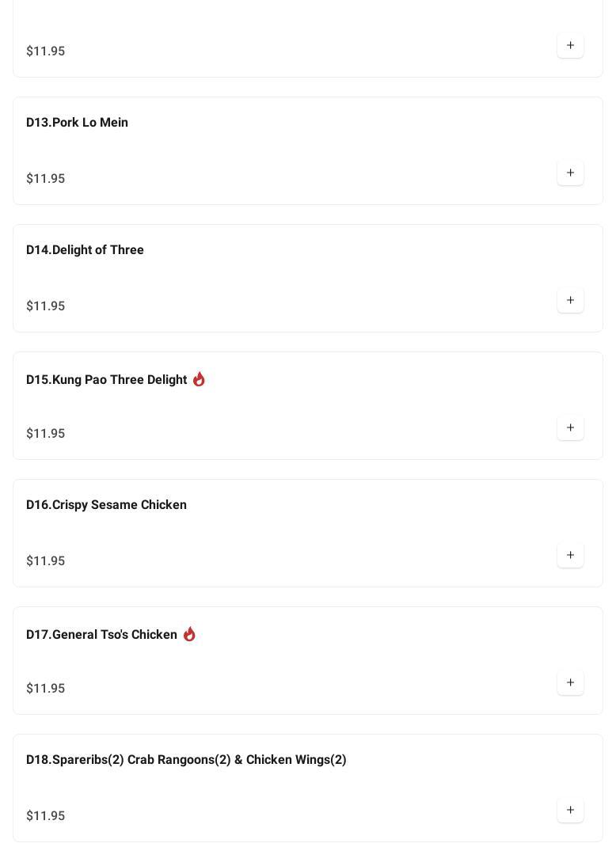Viewport: 616px width, 866px height.
Task: Select D15.Kung Pao Three Delight title text
Action: click(x=106, y=379)
